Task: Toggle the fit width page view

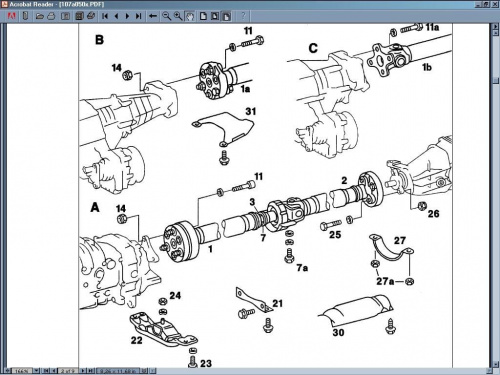Action: pyautogui.click(x=227, y=16)
